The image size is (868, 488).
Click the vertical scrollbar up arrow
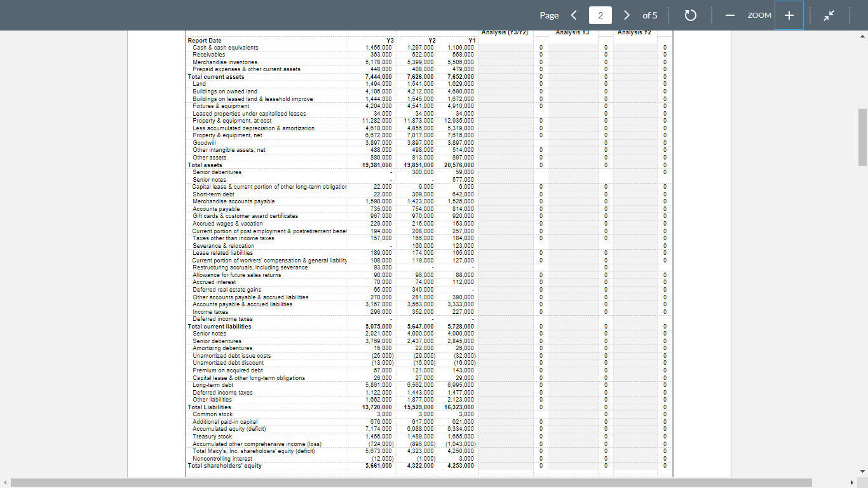(862, 36)
